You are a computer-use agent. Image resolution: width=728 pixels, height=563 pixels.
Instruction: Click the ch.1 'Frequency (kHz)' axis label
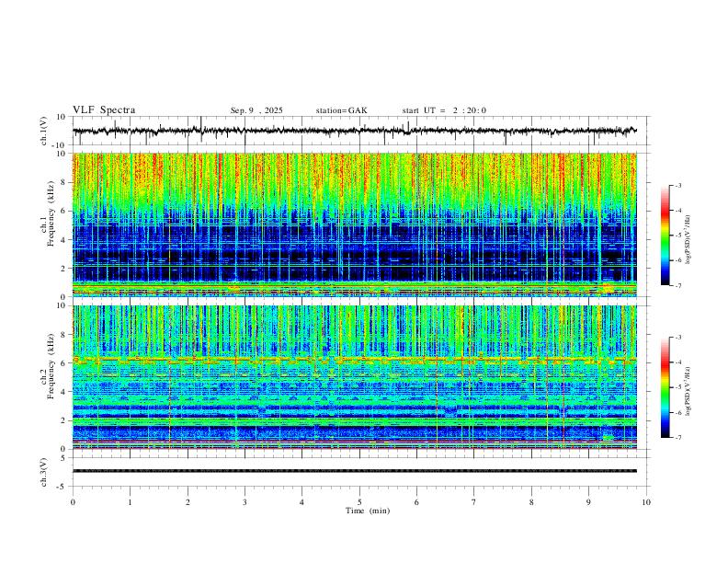[x=51, y=214]
